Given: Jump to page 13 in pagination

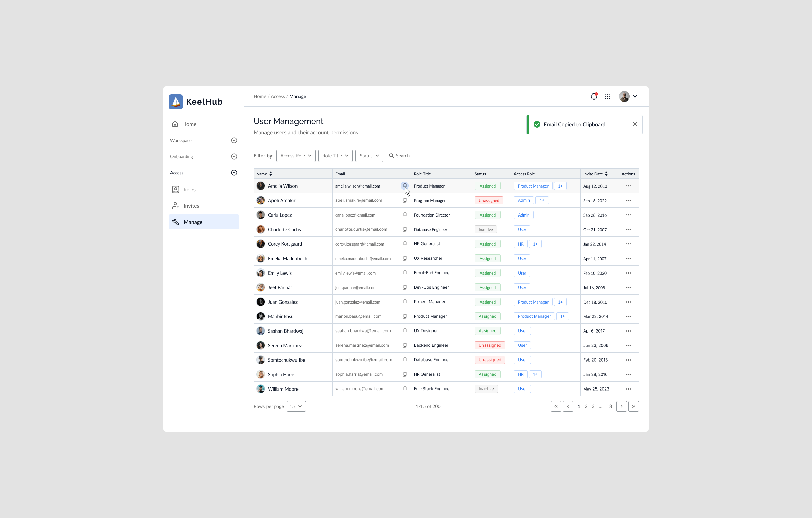Looking at the screenshot, I should click(x=609, y=406).
